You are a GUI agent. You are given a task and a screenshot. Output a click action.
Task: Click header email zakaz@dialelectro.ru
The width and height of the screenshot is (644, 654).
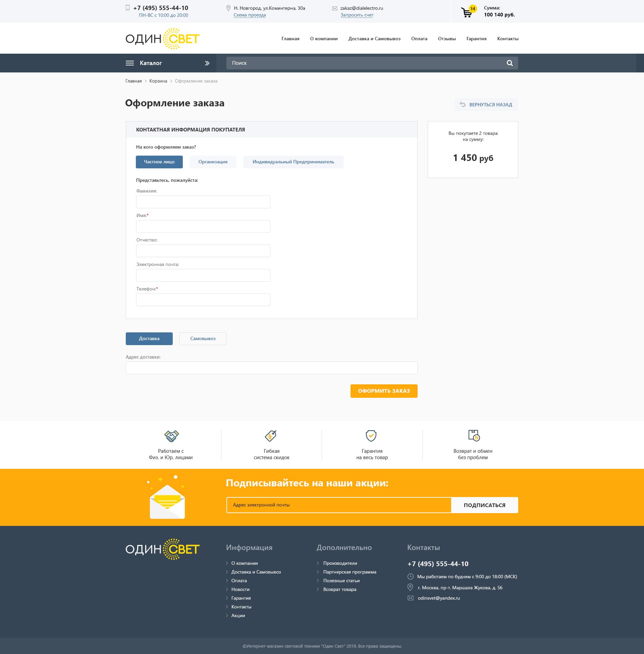click(x=362, y=8)
